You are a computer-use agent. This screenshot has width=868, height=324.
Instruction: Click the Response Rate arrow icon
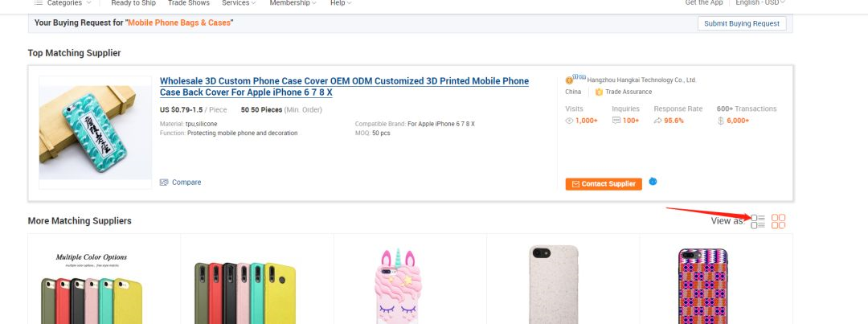point(657,121)
